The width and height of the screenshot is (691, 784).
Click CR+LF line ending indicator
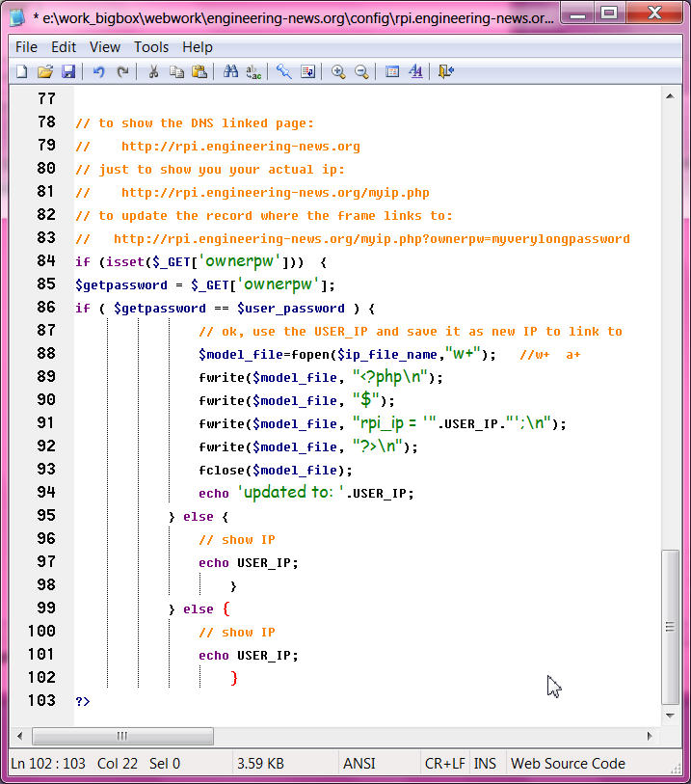444,763
